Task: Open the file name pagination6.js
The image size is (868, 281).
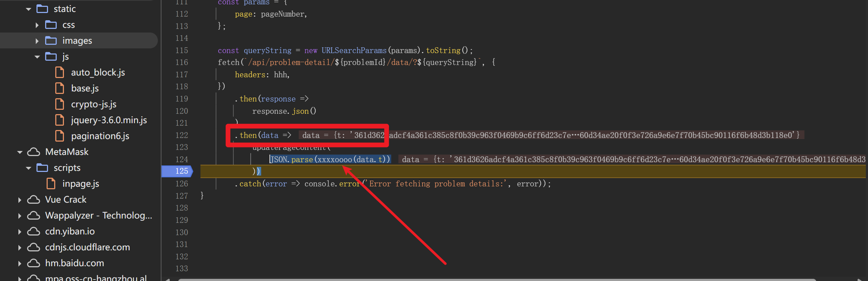Action: point(100,136)
